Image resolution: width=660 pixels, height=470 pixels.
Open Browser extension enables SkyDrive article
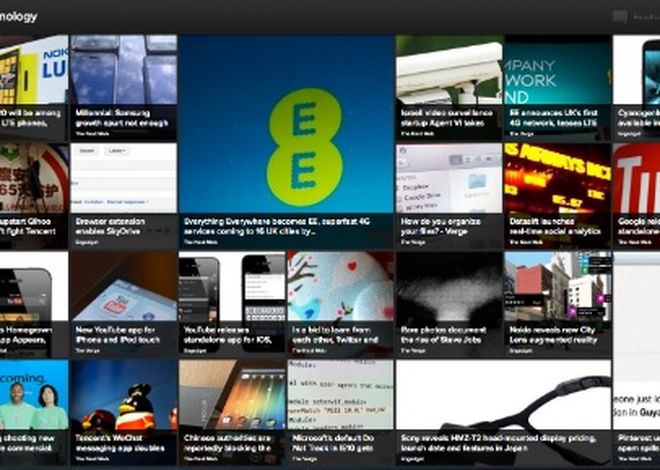[x=124, y=196]
